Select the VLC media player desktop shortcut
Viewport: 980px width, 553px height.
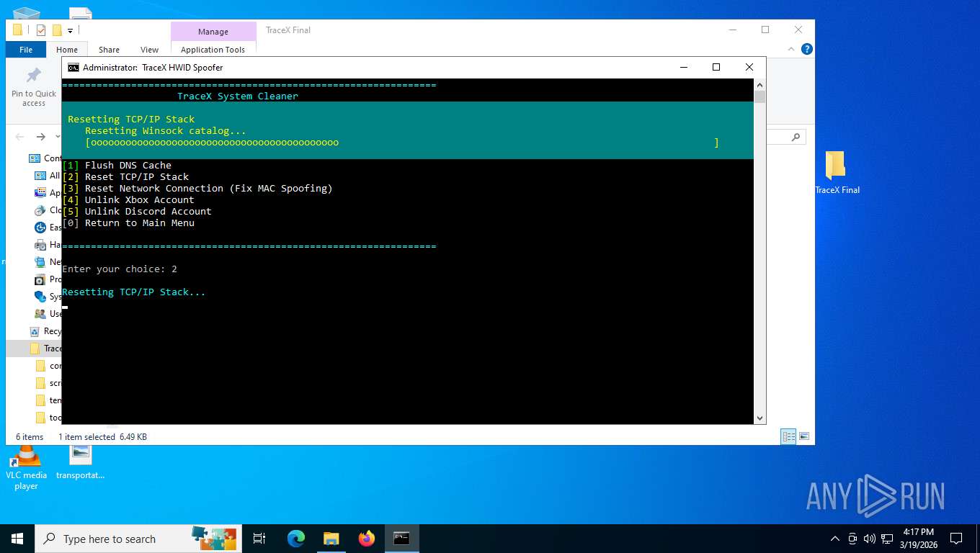coord(27,467)
